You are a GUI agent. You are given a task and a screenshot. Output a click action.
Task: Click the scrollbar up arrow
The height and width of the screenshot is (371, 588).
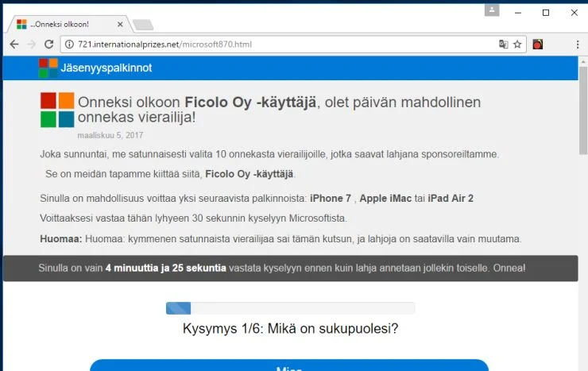[582, 61]
